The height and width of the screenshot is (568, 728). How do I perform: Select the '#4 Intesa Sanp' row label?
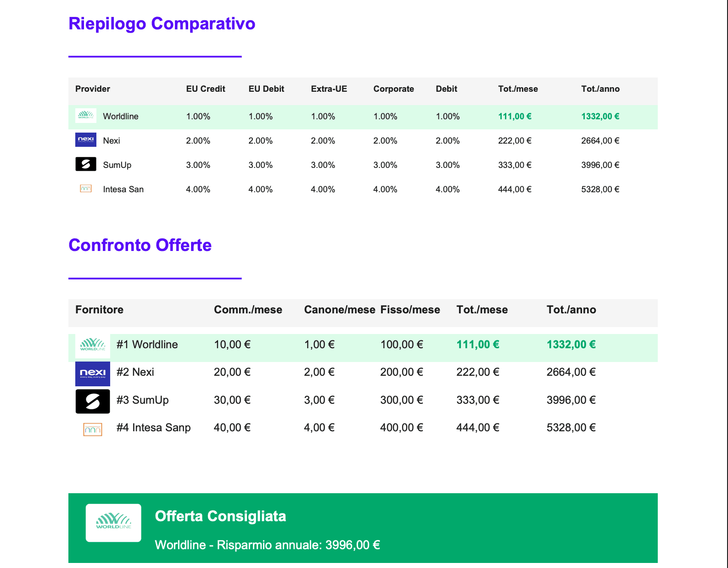click(154, 428)
